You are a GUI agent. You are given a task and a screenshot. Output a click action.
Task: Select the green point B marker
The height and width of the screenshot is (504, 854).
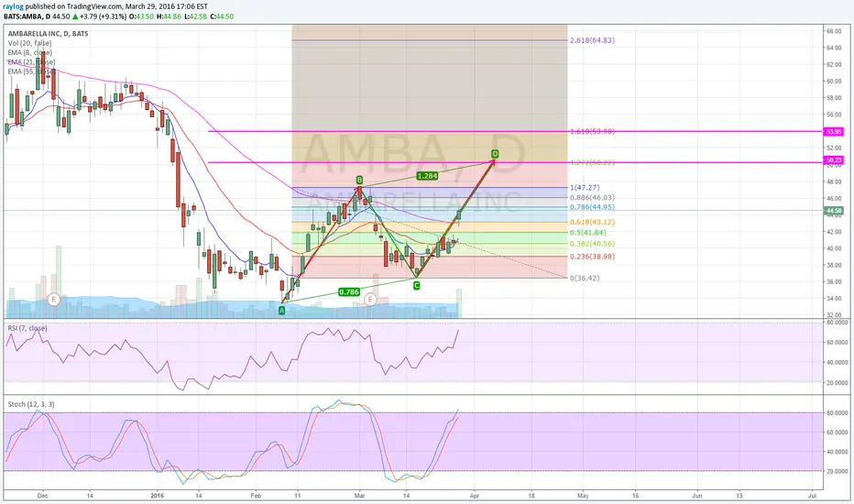click(359, 180)
